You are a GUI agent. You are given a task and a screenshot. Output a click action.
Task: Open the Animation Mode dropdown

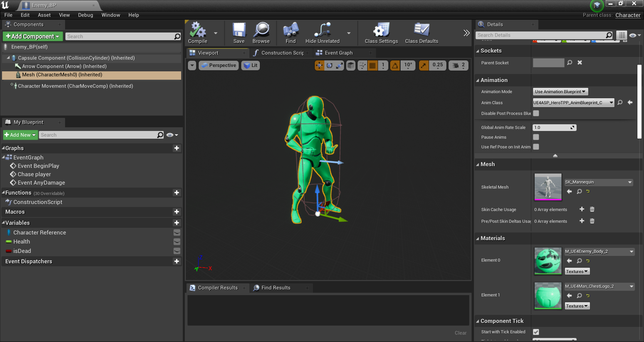point(560,91)
